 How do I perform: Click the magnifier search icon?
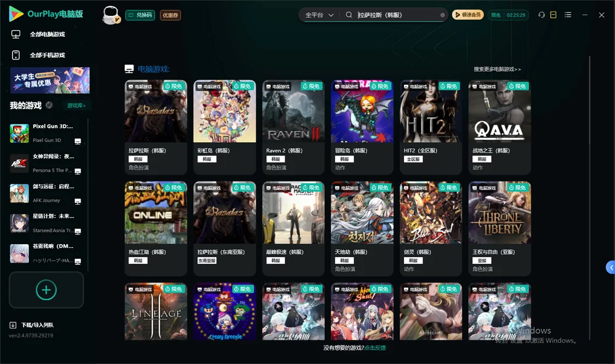[349, 15]
